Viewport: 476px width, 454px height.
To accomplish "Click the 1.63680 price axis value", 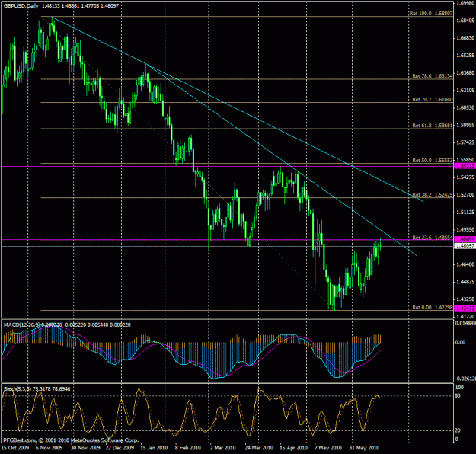I will coord(465,72).
